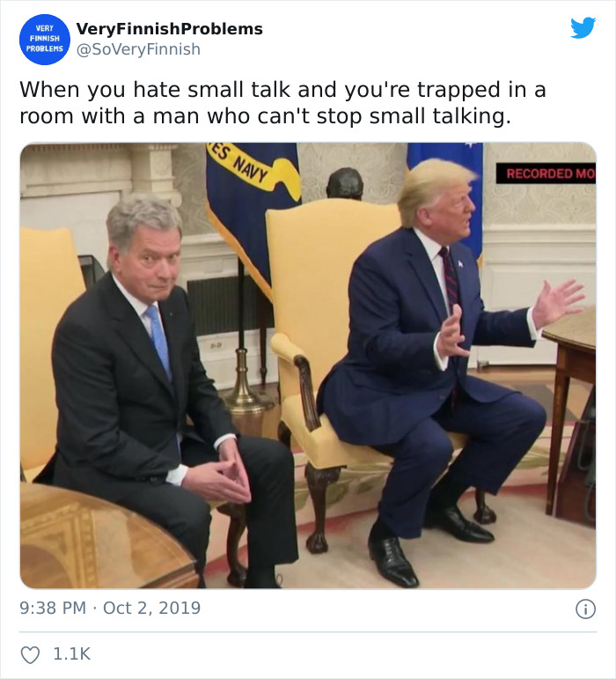Click the dark bust statue behind the chair
The image size is (616, 679).
345,184
